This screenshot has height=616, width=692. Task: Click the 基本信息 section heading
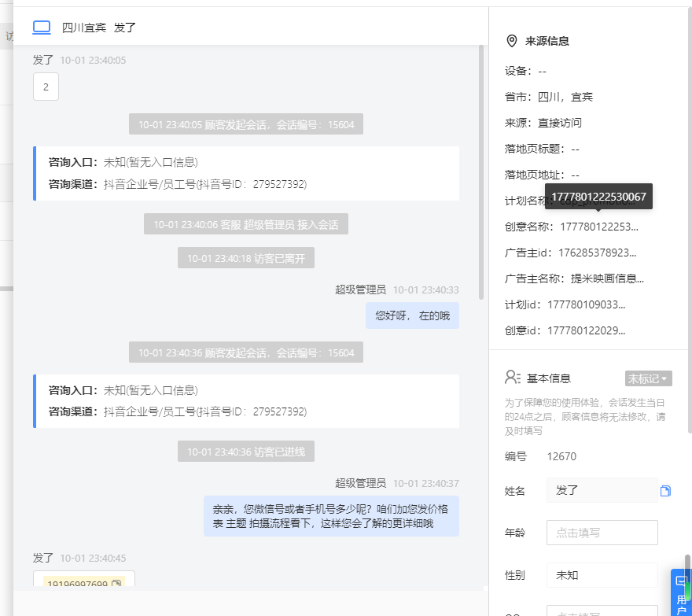pyautogui.click(x=549, y=378)
